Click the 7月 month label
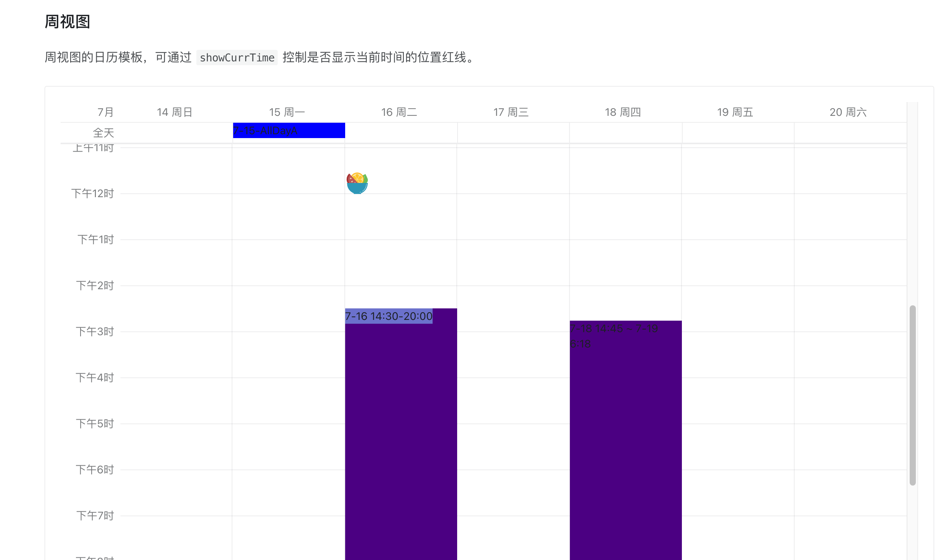This screenshot has height=560, width=935. click(104, 112)
